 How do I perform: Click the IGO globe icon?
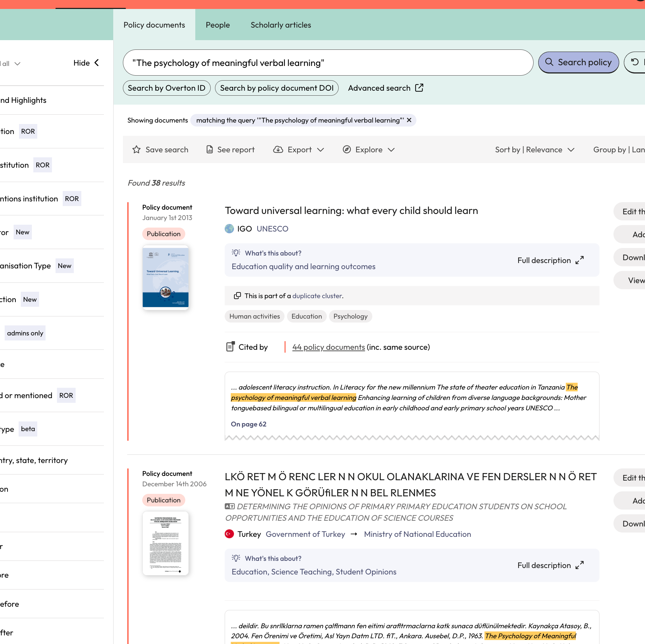229,229
